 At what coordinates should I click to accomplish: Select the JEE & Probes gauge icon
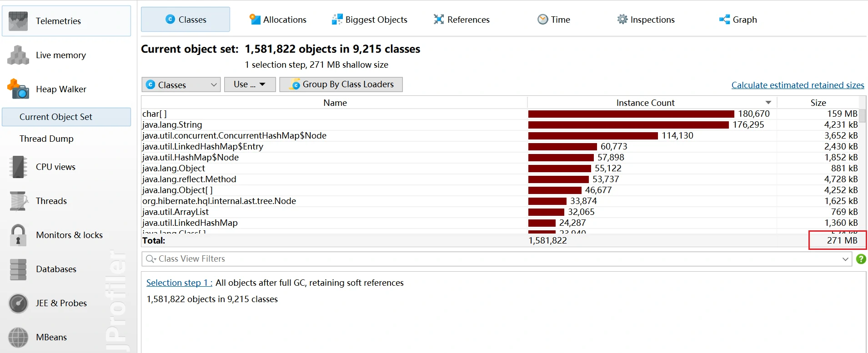point(18,303)
